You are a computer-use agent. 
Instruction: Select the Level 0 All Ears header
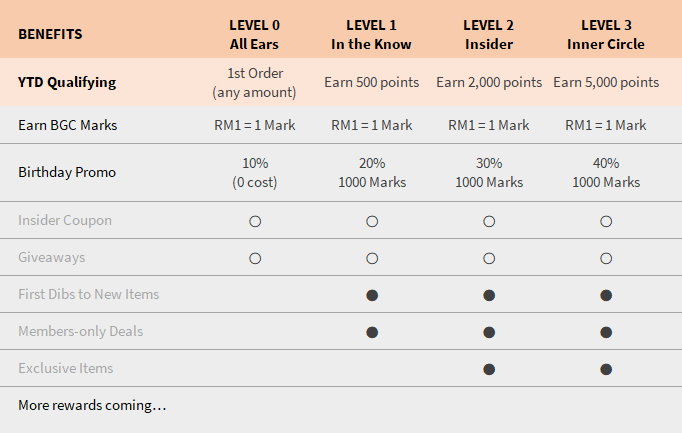(x=254, y=34)
